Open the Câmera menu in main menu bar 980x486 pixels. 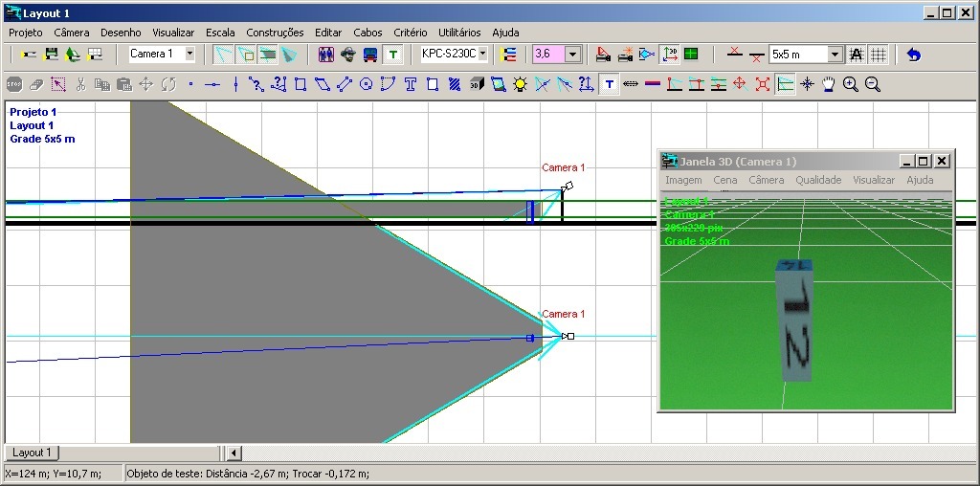click(x=71, y=33)
